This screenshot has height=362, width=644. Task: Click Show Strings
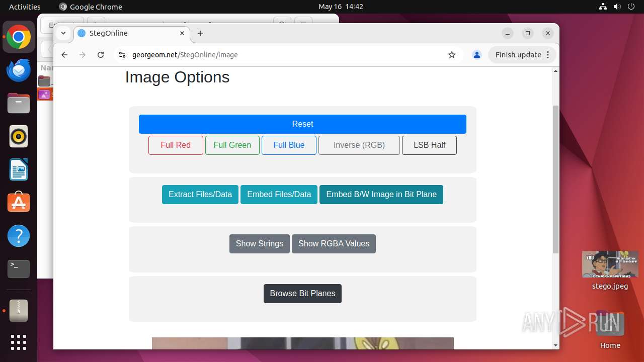click(x=260, y=244)
